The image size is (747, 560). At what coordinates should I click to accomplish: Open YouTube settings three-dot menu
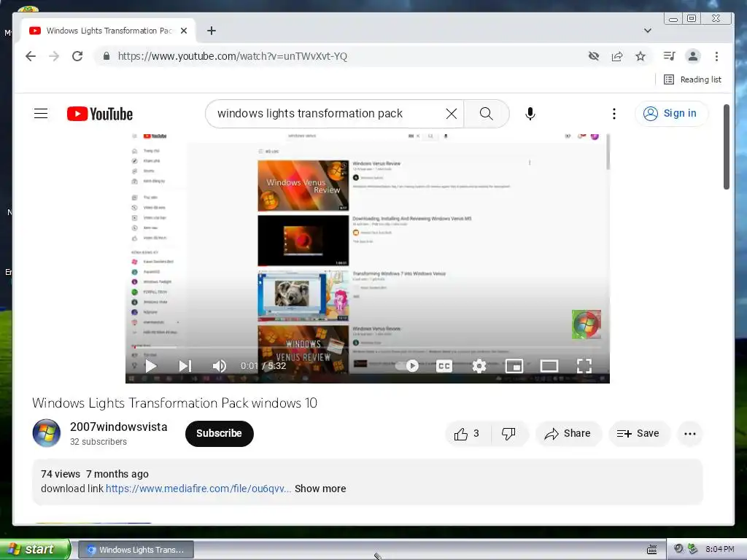(614, 113)
